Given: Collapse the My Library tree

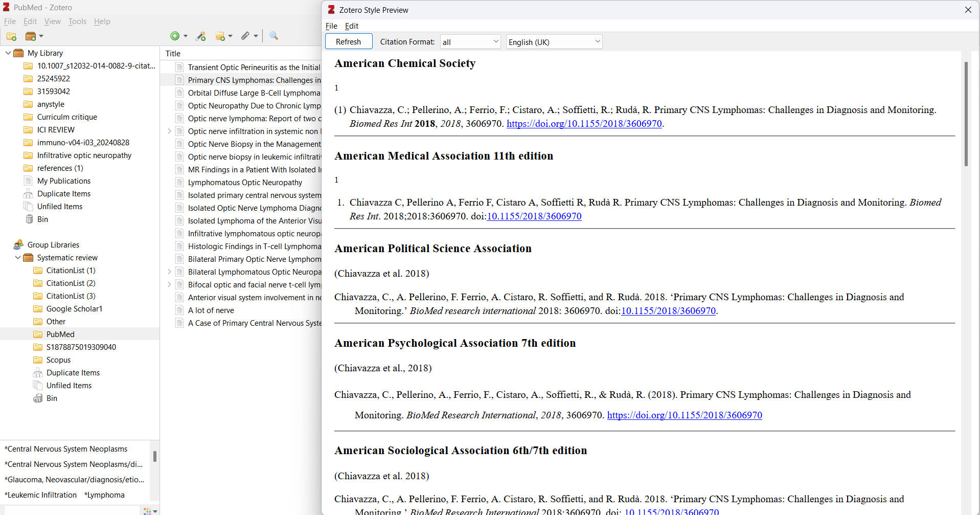Looking at the screenshot, I should [x=8, y=53].
